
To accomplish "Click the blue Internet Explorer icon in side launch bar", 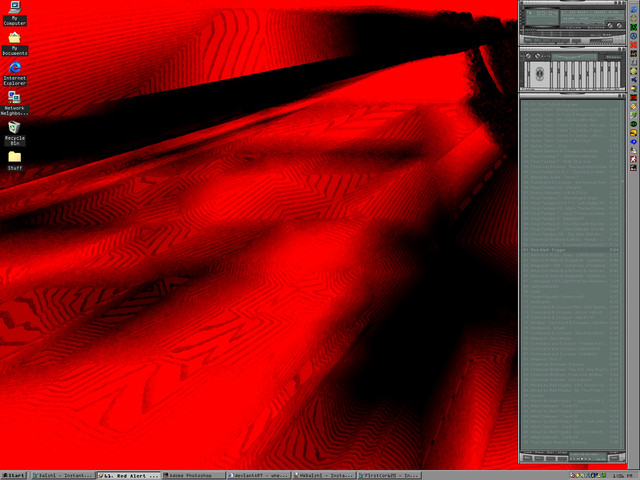I will (633, 10).
